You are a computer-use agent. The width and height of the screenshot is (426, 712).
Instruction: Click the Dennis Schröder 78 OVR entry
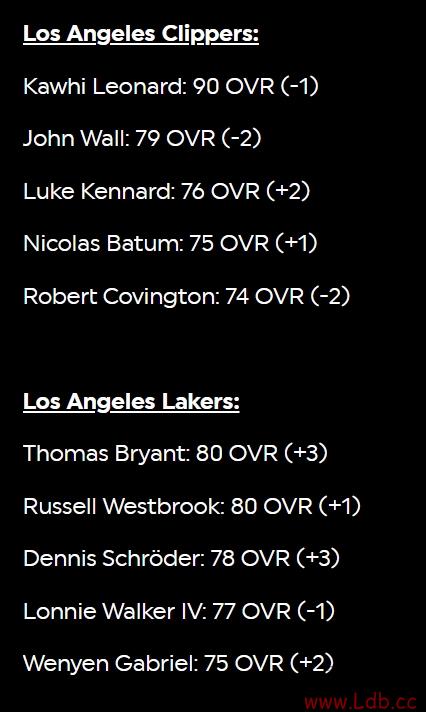coord(181,559)
